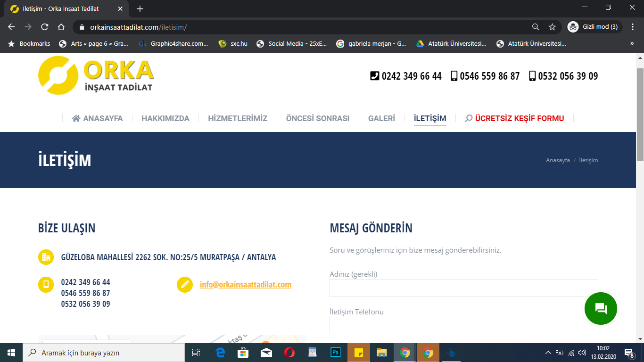This screenshot has width=644, height=362.
Task: Select the İLETİŞİM menu item
Action: pos(430,118)
